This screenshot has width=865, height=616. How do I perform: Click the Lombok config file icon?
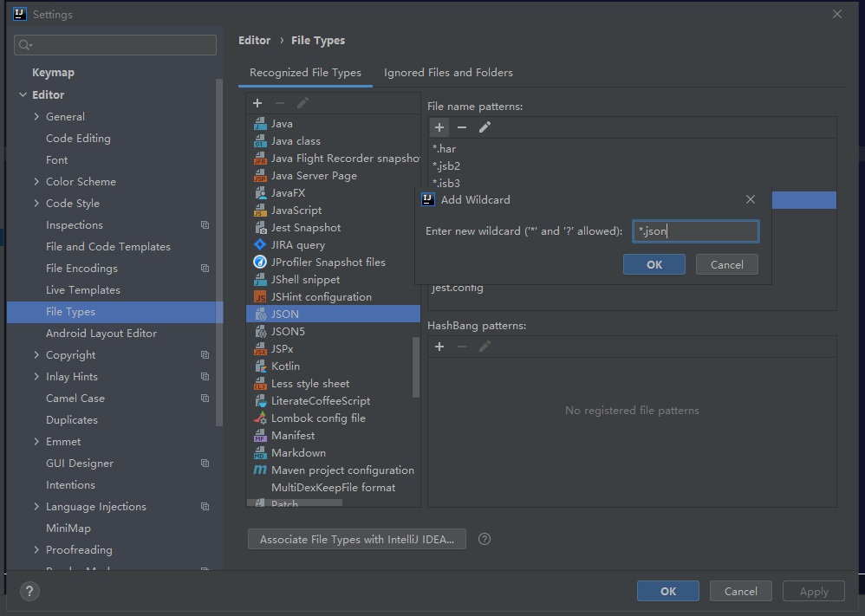[260, 418]
